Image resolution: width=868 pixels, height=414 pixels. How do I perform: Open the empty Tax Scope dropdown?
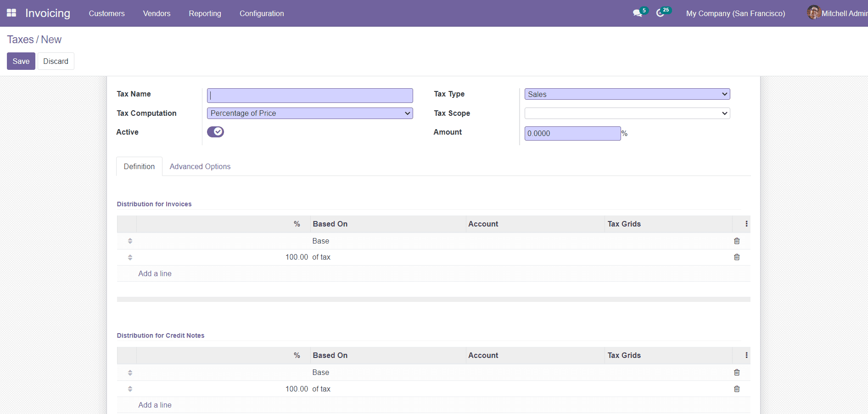[x=627, y=113]
